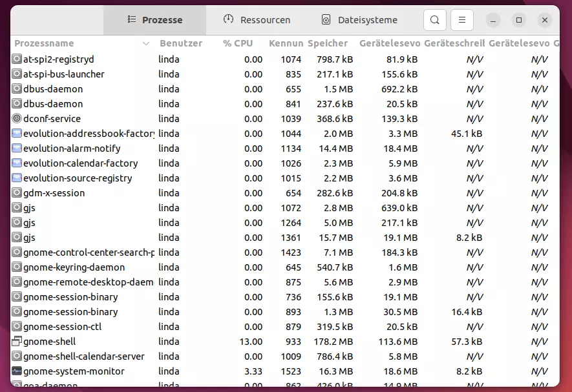Viewport: 572px width, 392px height.
Task: Click gjs icon with PID 1264
Action: click(17, 223)
